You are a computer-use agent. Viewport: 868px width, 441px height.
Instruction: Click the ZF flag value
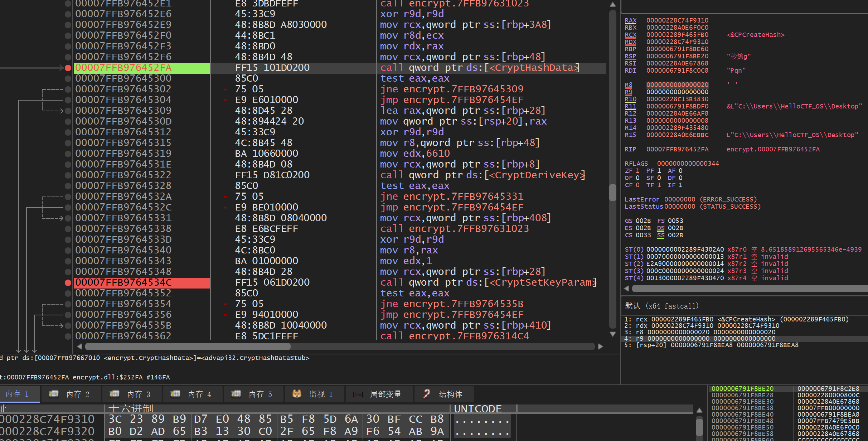637,171
